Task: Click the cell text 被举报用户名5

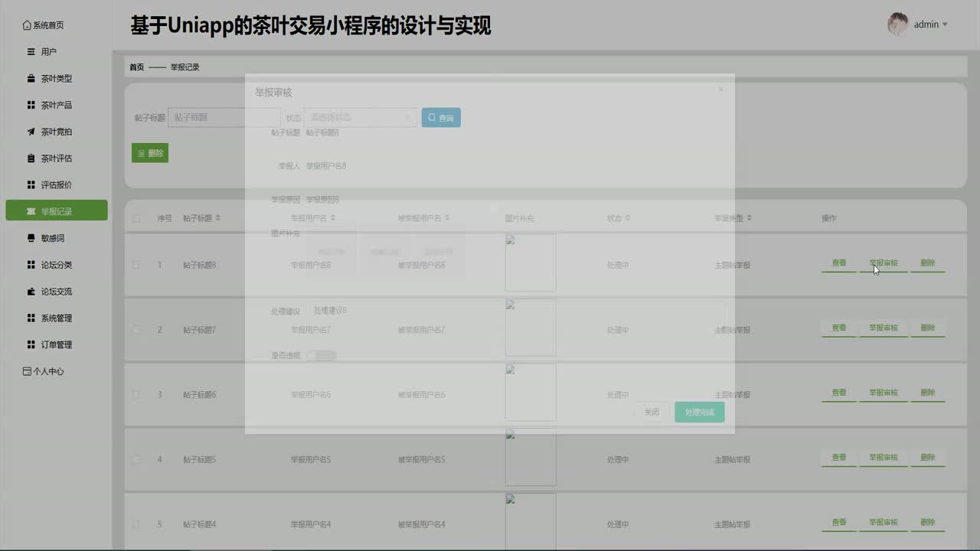Action: 422,460
